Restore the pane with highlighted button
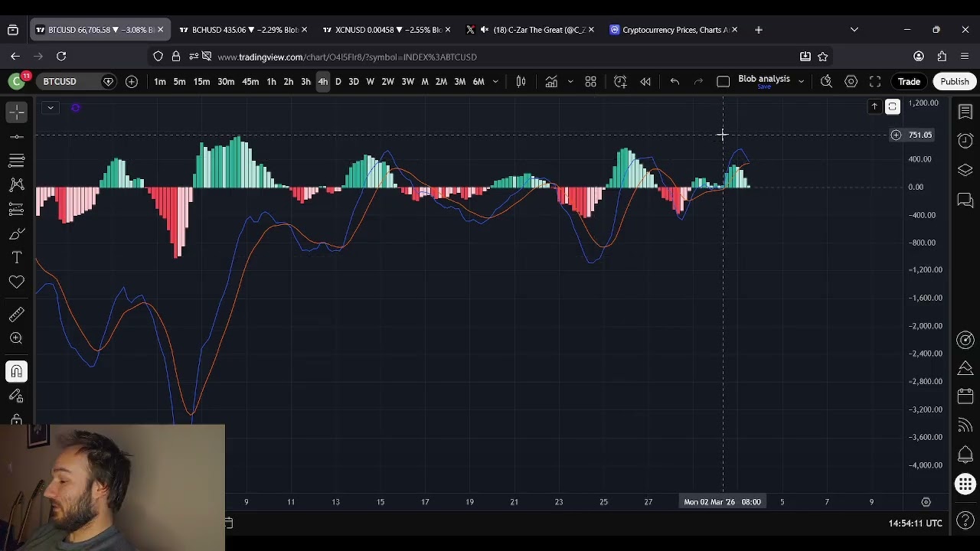The width and height of the screenshot is (980, 551). (x=893, y=106)
